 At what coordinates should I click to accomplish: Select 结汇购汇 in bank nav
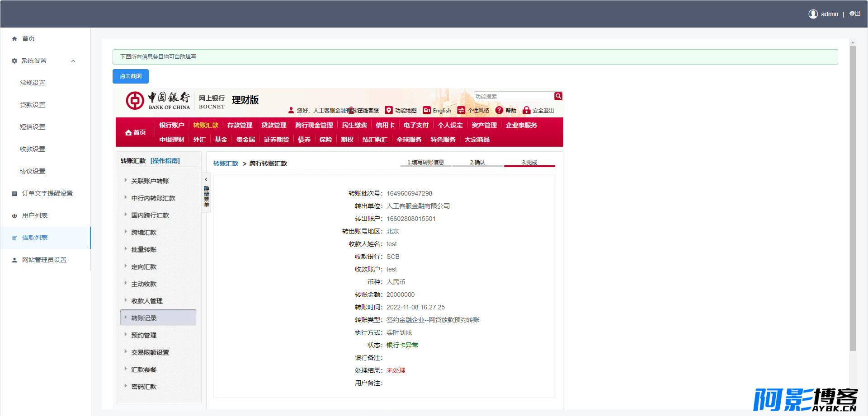[375, 140]
